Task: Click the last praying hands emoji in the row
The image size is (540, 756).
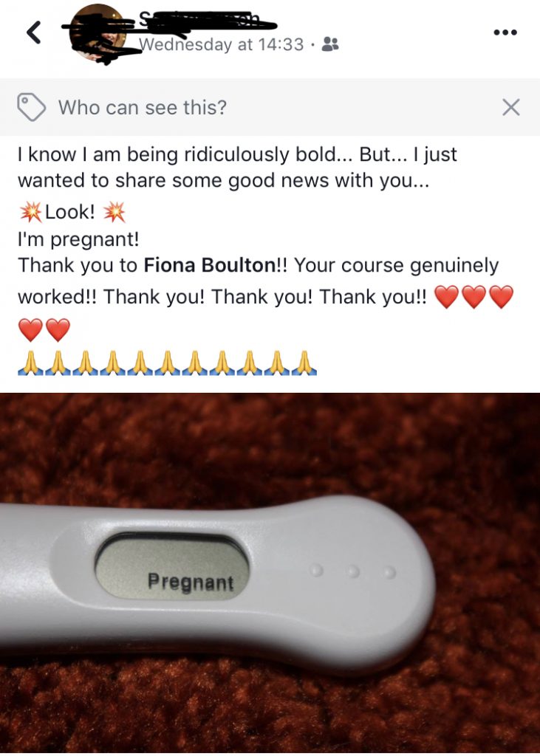Action: pos(304,363)
